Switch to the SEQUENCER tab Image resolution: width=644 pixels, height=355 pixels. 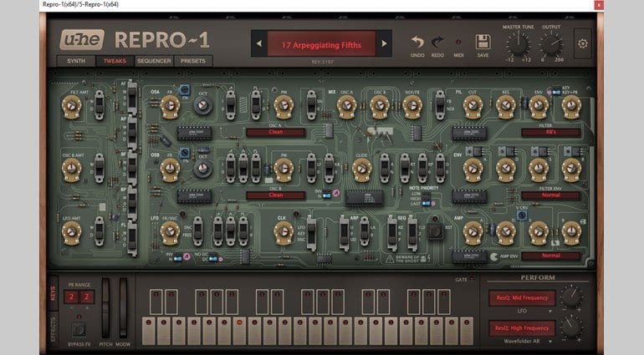click(154, 61)
